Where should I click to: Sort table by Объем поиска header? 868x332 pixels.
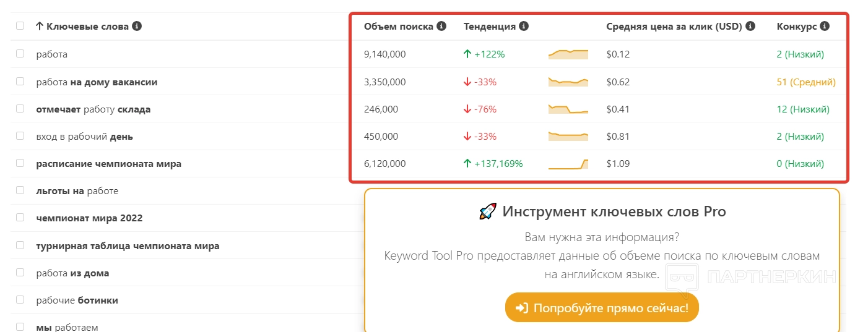point(398,26)
